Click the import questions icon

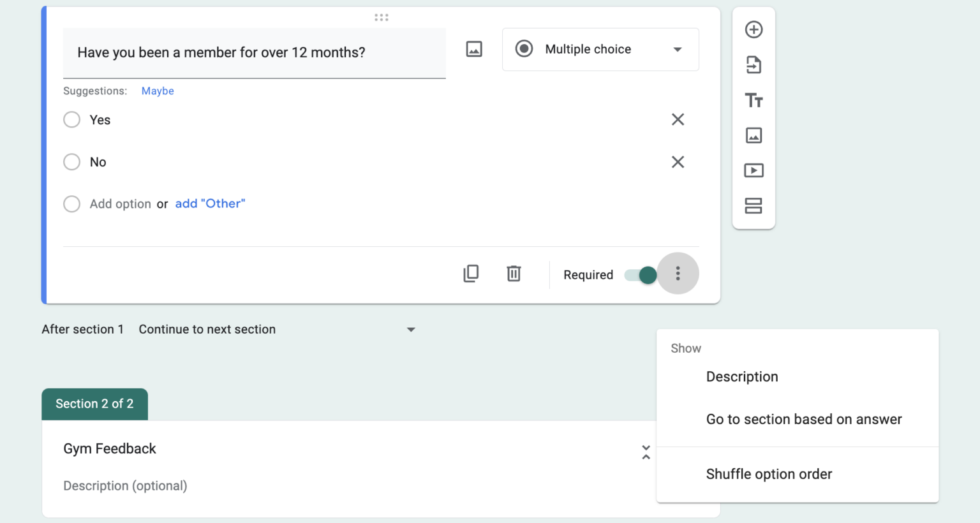pyautogui.click(x=754, y=64)
